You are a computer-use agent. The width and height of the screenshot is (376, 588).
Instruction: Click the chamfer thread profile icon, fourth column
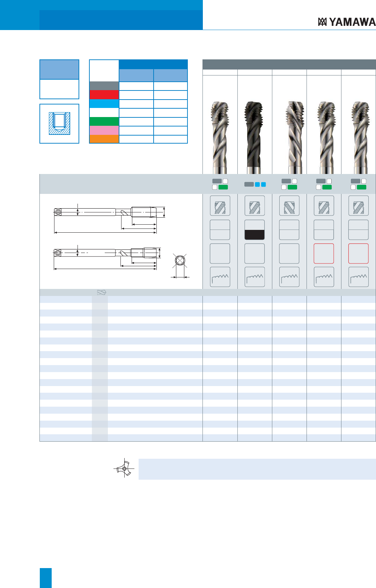click(324, 277)
